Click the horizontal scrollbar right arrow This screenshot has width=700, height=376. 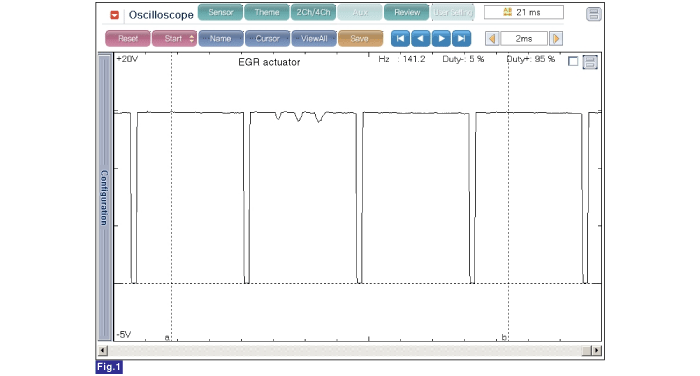[597, 351]
